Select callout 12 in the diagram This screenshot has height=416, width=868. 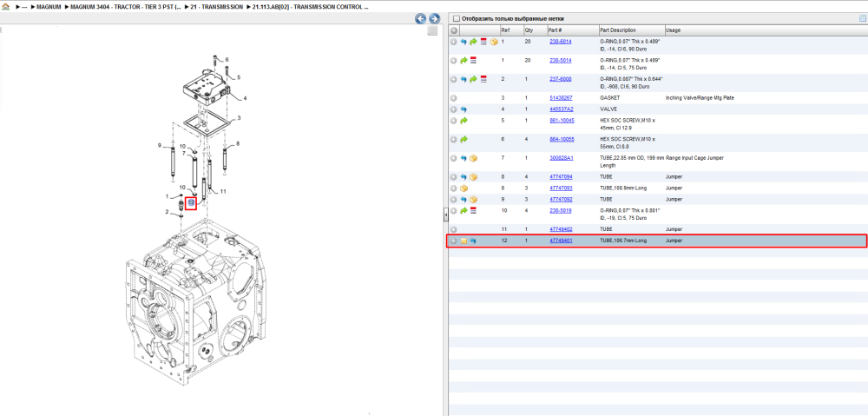click(190, 203)
